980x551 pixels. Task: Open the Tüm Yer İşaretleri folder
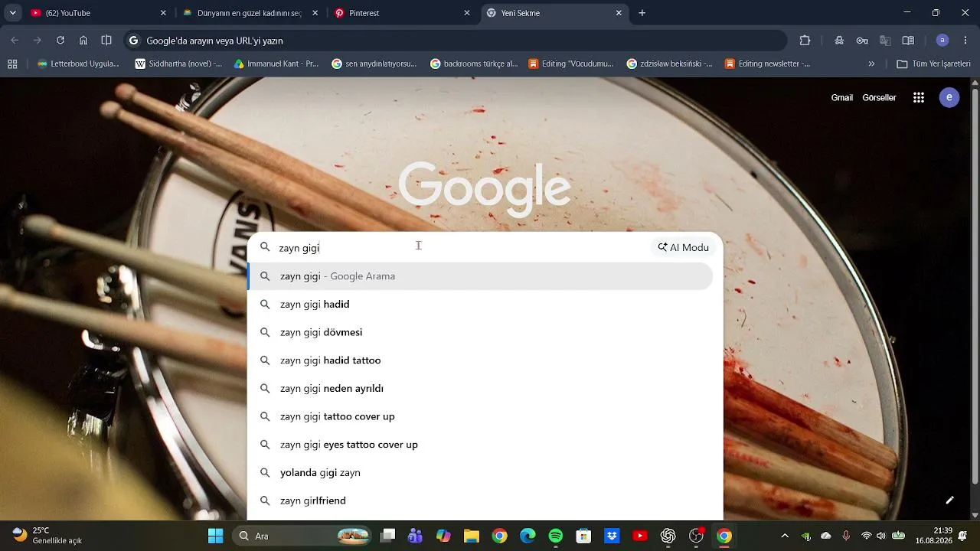(933, 64)
